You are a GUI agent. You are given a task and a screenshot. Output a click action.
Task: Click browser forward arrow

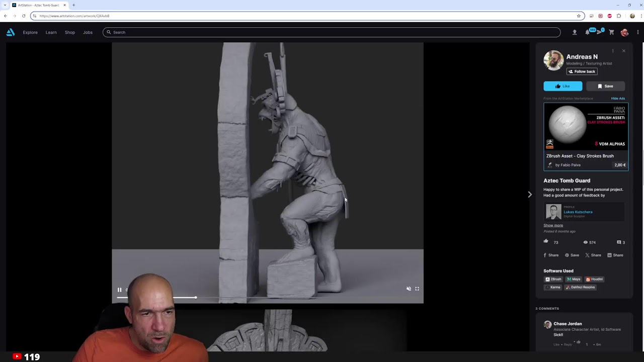[14, 16]
